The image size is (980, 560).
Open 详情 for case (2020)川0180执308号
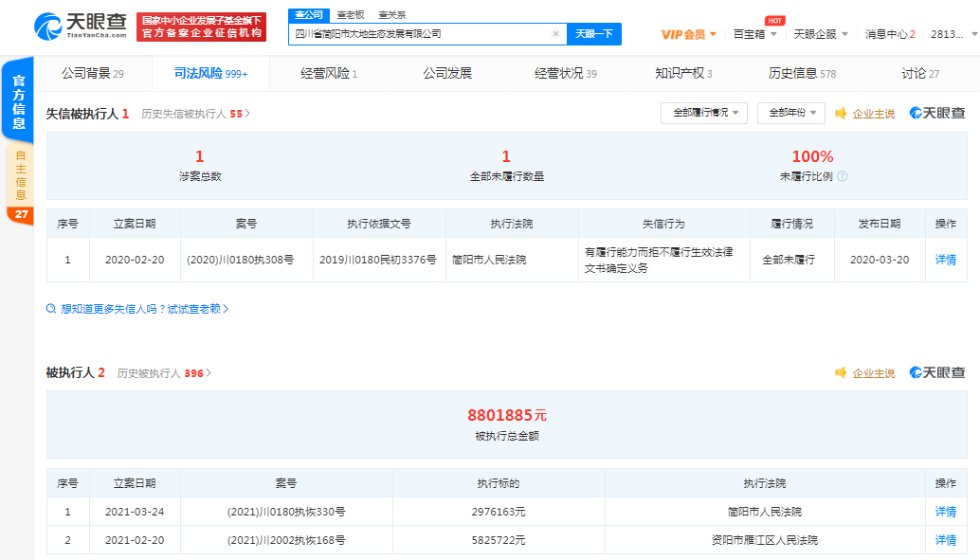(946, 260)
